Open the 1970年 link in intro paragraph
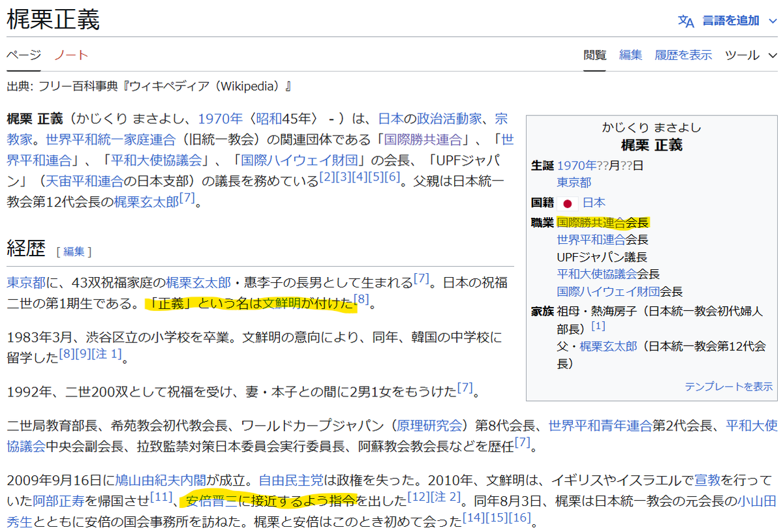Viewport: 783px width, 532px height. [x=220, y=119]
